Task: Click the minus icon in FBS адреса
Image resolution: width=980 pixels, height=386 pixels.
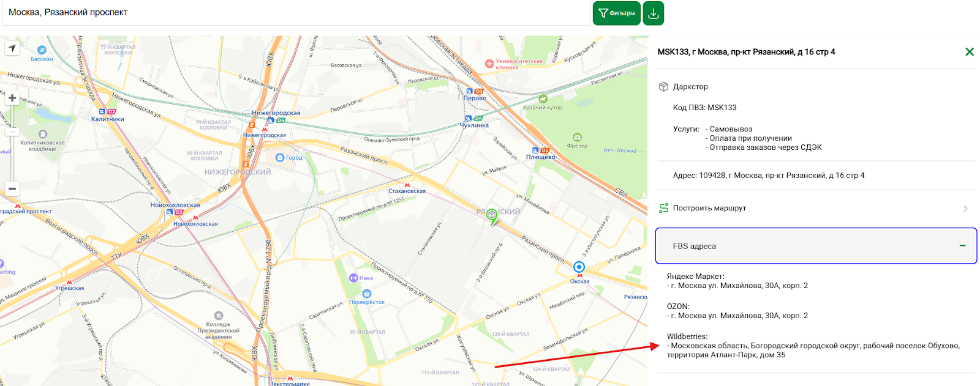Action: (x=962, y=246)
